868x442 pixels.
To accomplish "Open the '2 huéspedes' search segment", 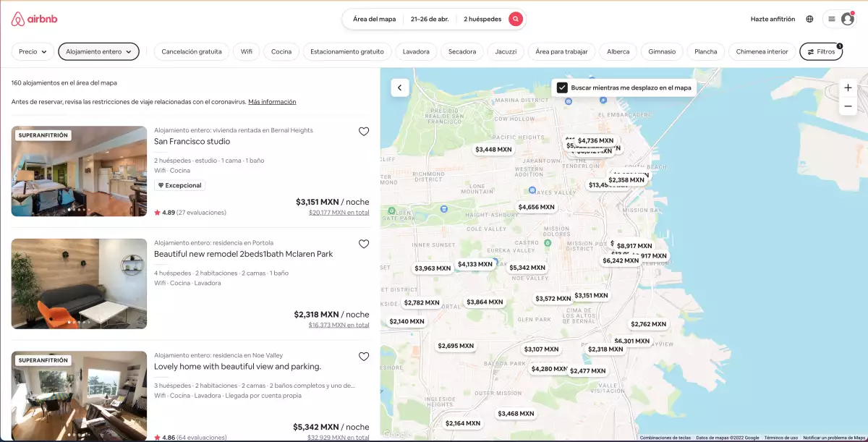I will point(482,19).
